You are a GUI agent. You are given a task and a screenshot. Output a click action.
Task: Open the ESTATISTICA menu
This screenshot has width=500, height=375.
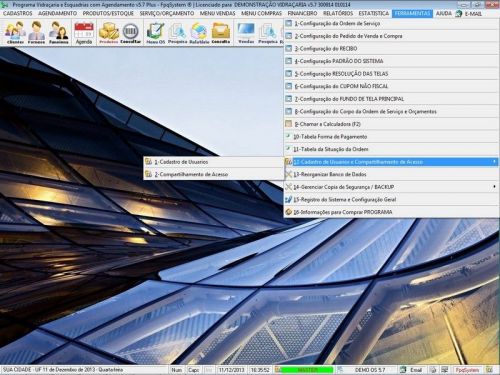point(374,13)
